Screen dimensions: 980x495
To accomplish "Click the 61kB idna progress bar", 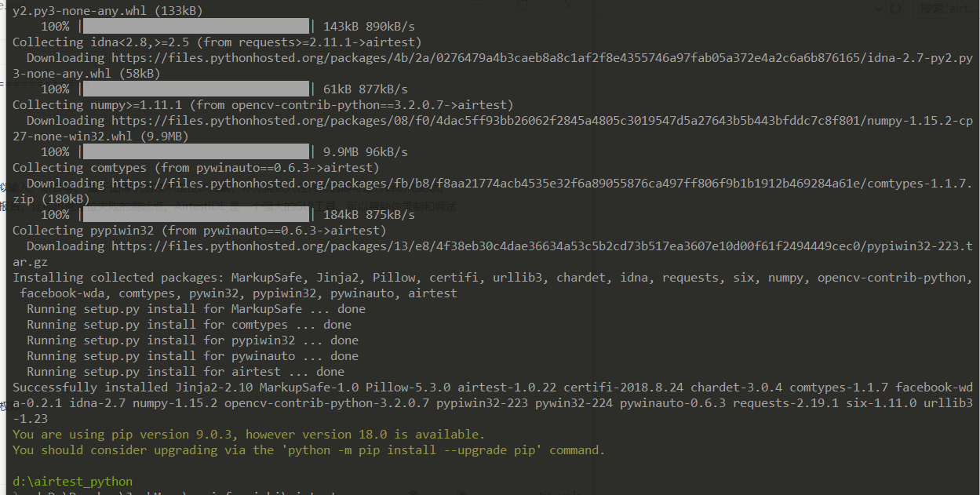I will tap(195, 89).
